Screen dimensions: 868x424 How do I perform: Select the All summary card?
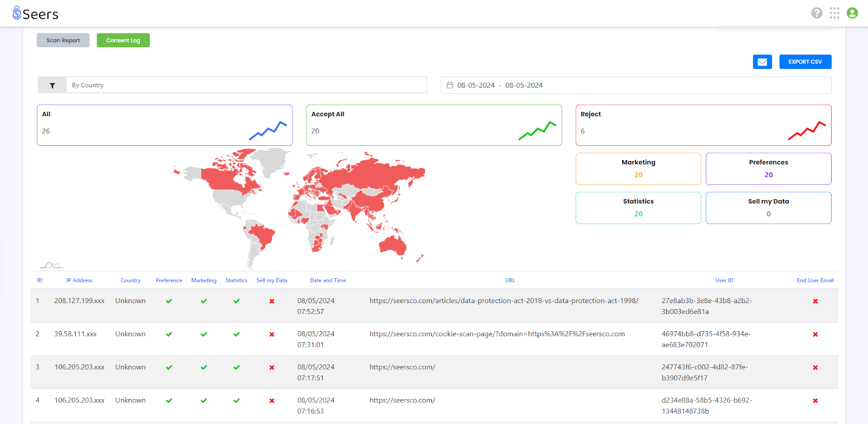point(165,125)
